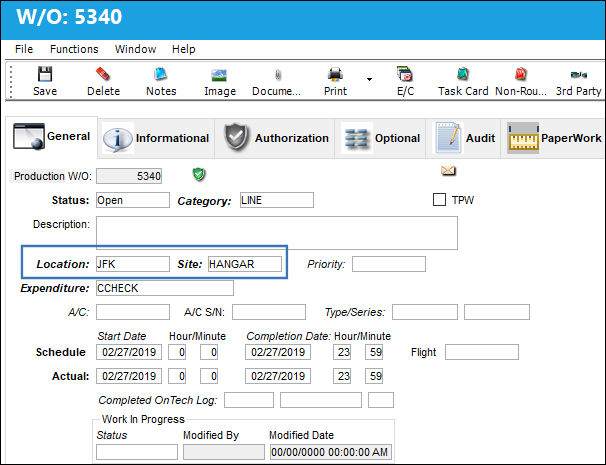Switch to the Authorization tab

tap(276, 138)
